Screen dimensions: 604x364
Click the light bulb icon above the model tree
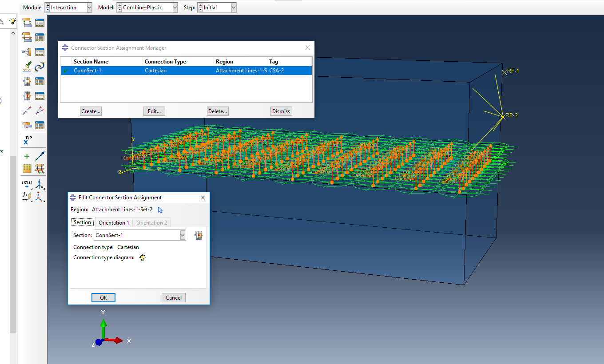point(12,21)
